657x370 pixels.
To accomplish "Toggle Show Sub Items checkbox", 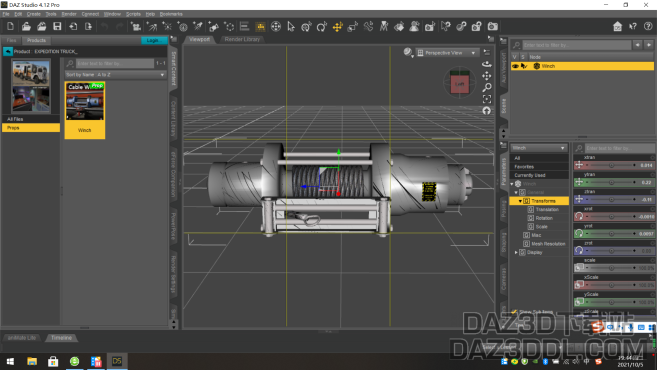I will point(514,312).
